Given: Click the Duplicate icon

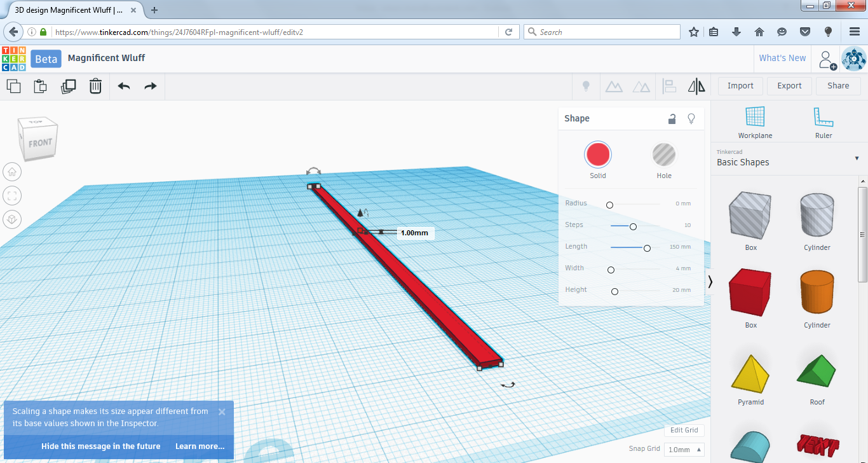Looking at the screenshot, I should [x=68, y=86].
